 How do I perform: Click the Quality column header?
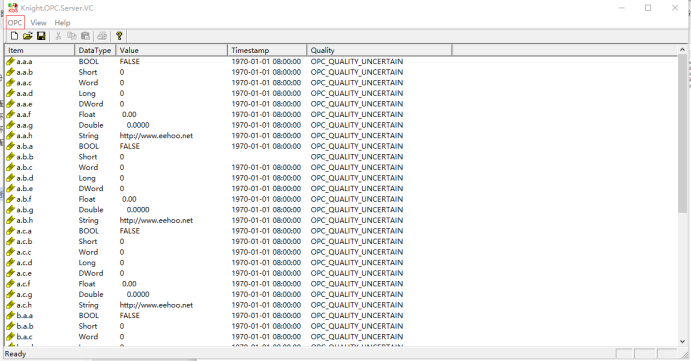pos(379,50)
